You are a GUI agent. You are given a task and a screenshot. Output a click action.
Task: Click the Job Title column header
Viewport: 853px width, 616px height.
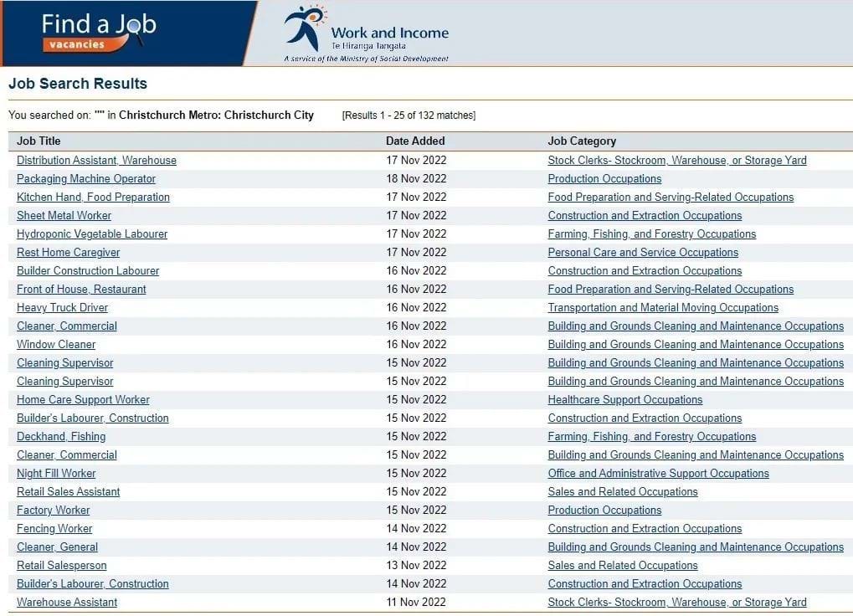[39, 141]
